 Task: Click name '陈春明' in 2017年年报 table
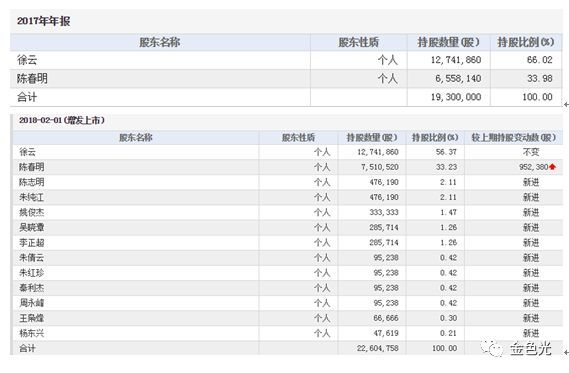[32, 78]
